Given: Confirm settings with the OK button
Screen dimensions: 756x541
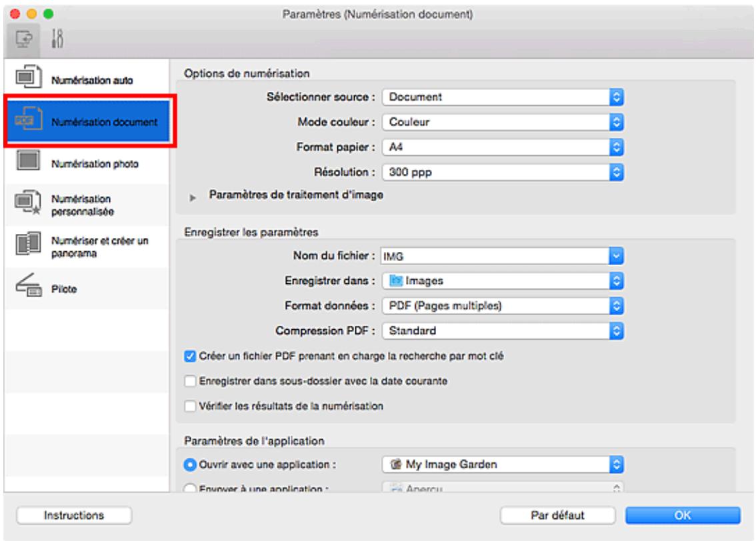Looking at the screenshot, I should 682,514.
